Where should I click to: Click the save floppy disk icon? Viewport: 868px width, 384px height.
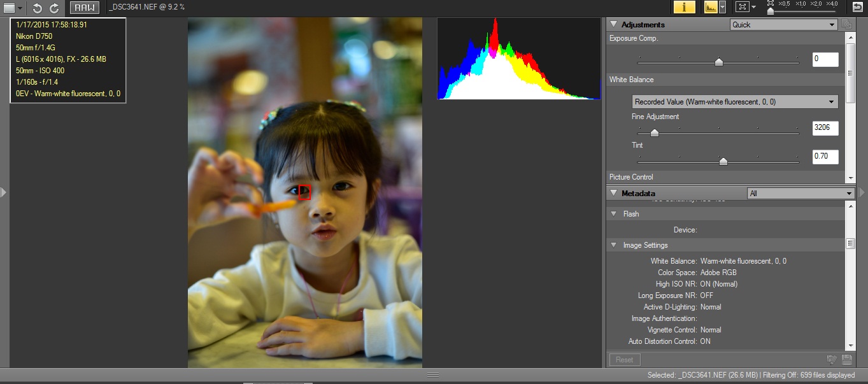click(847, 360)
